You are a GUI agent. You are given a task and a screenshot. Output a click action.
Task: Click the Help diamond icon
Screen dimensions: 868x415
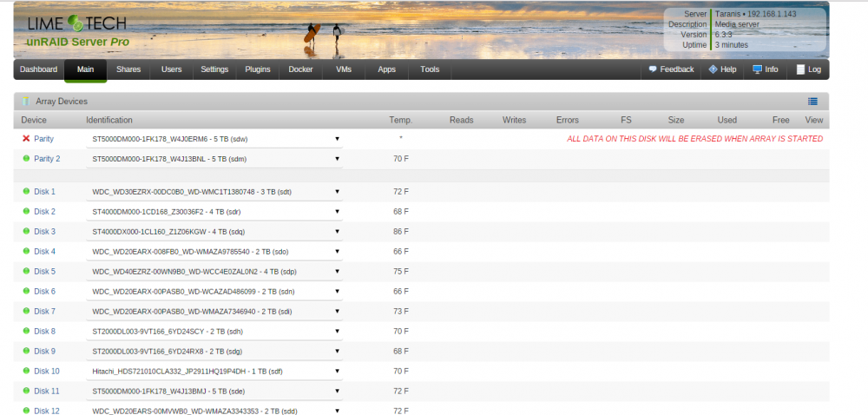[x=713, y=69]
